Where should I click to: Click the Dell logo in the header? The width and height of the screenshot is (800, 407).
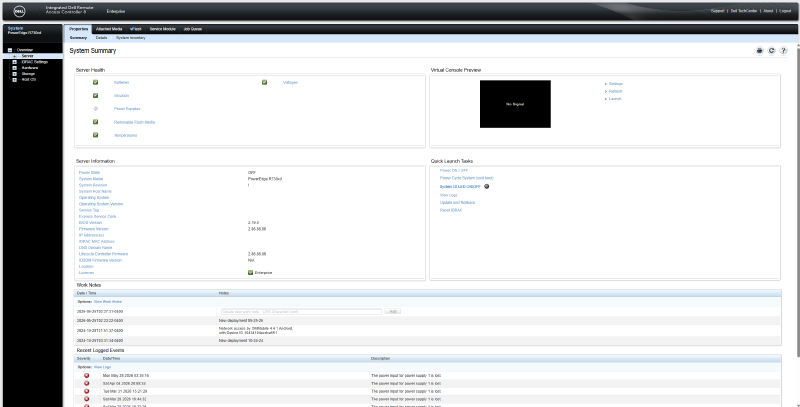coord(19,11)
